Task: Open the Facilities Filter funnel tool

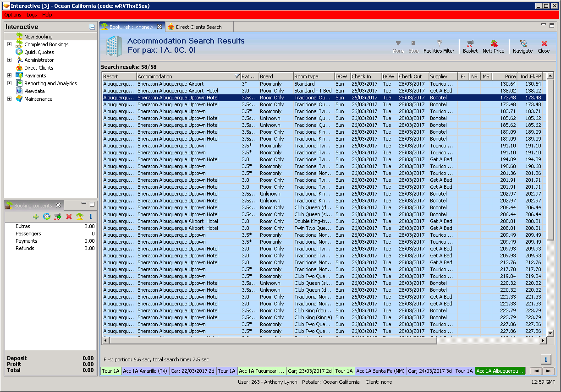Action: [439, 46]
